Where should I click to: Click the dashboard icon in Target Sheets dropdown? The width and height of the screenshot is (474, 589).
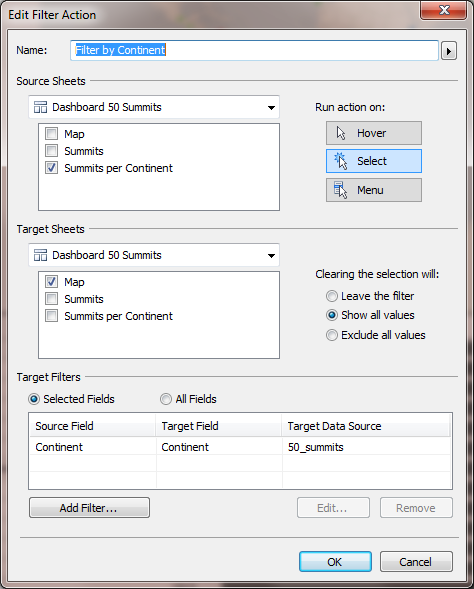tap(40, 255)
